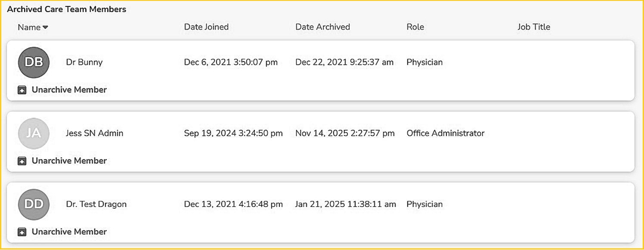Select the Dr Bunny name text

[x=84, y=62]
